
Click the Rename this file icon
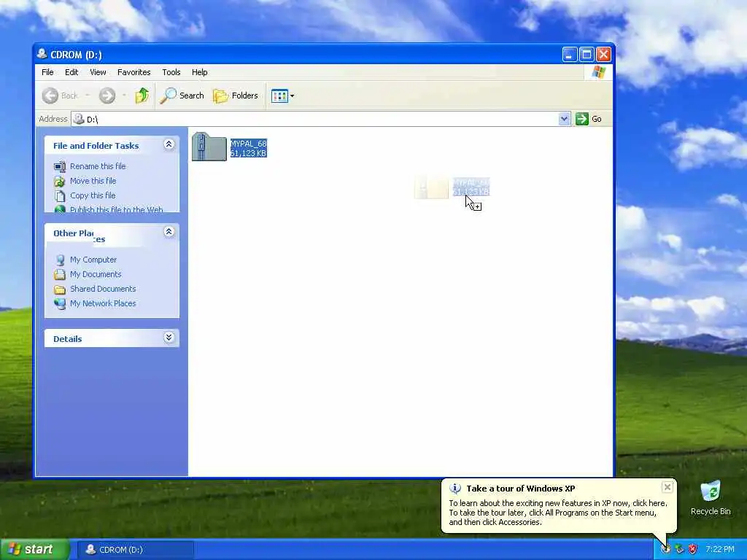60,166
